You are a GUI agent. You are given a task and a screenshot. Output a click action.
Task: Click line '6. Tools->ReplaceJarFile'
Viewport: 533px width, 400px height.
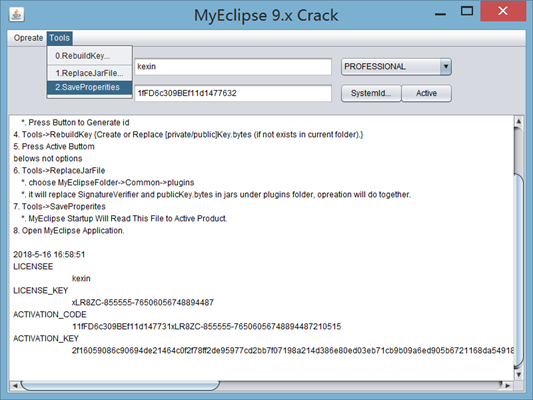click(x=59, y=170)
